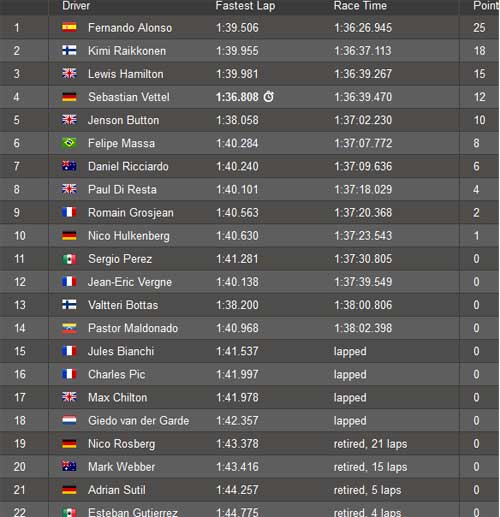500x517 pixels.
Task: Click the Brazilian flag beside Felipe Massa
Action: pos(69,143)
